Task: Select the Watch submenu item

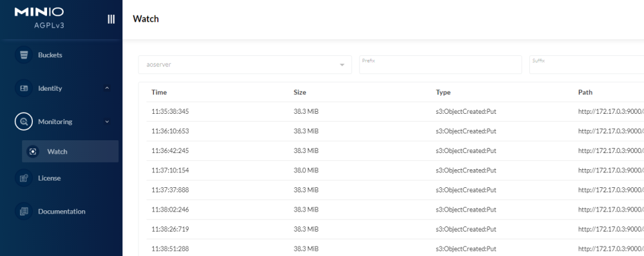Action: tap(70, 151)
